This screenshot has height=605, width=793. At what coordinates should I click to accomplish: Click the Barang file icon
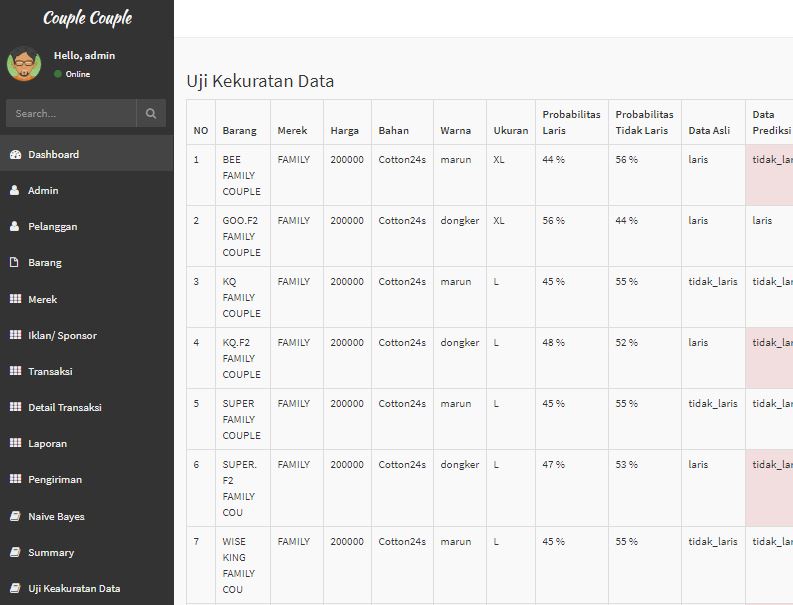tap(15, 262)
